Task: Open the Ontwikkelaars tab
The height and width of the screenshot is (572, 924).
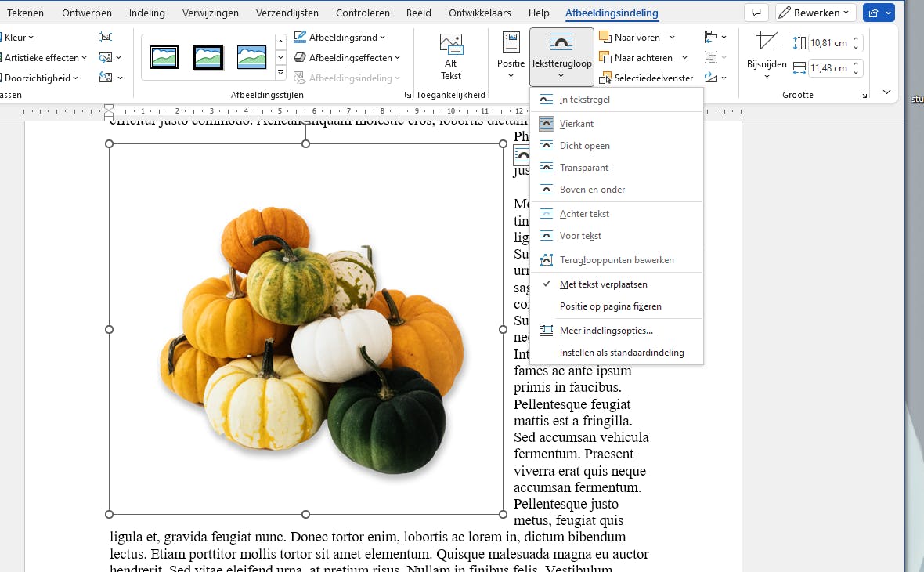Action: (480, 13)
